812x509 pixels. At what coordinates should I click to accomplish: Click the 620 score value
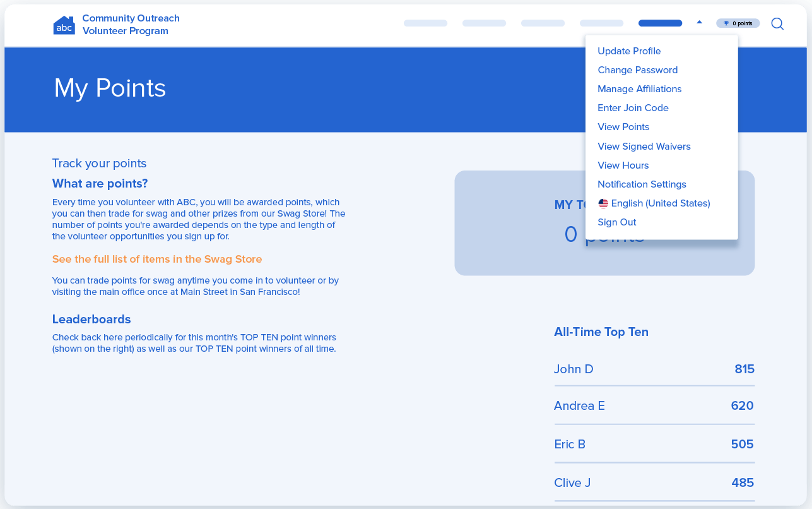(x=743, y=406)
